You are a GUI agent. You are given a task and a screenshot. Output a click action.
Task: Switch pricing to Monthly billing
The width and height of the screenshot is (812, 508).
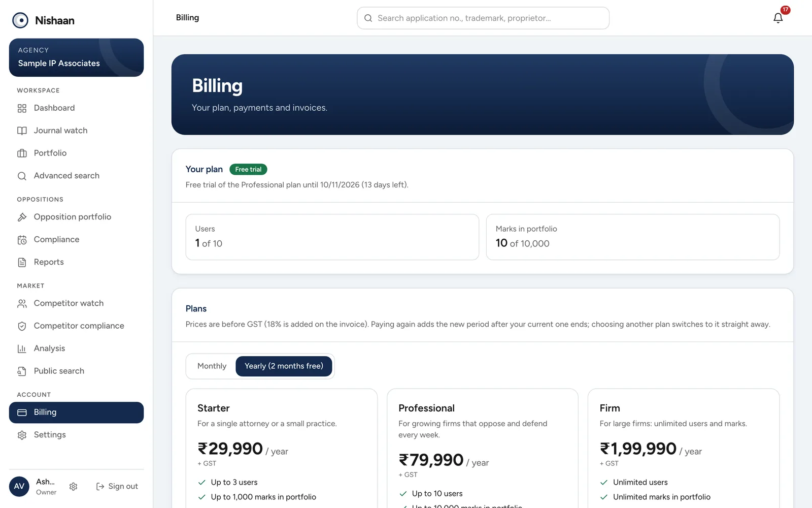pos(212,366)
